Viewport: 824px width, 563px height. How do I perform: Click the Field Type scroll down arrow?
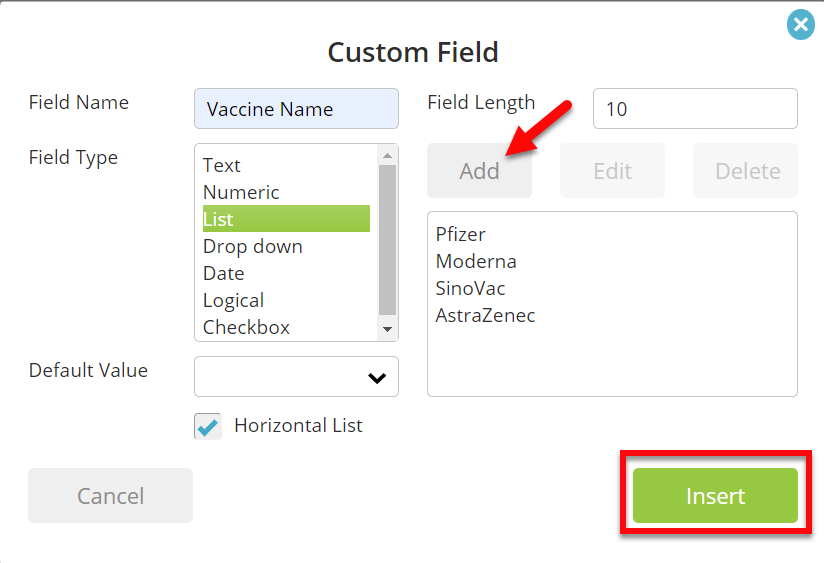click(387, 330)
